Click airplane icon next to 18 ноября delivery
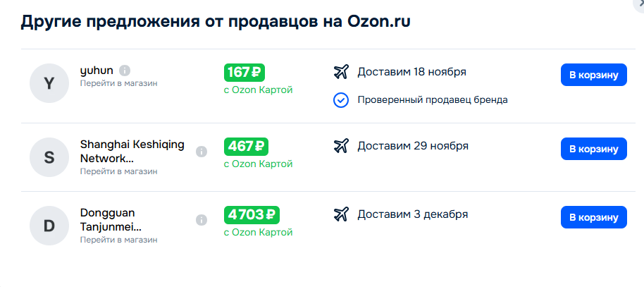This screenshot has height=287, width=644. tap(341, 72)
